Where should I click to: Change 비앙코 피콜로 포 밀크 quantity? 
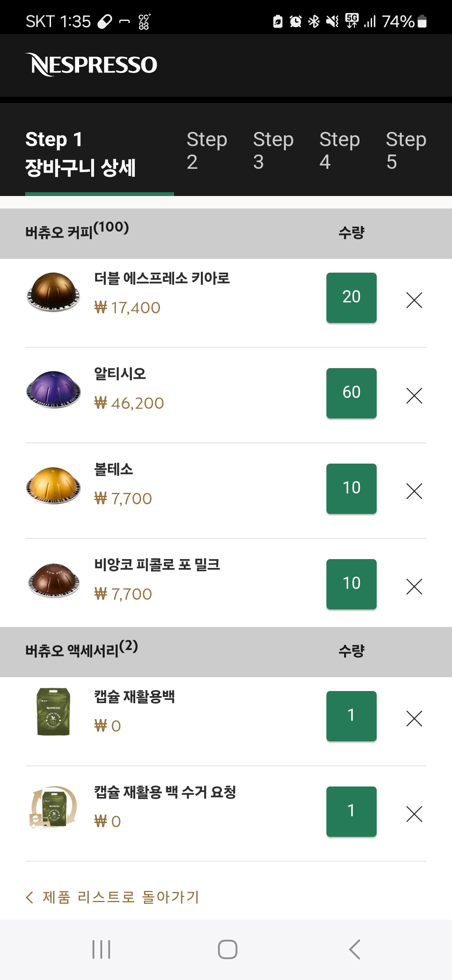351,584
